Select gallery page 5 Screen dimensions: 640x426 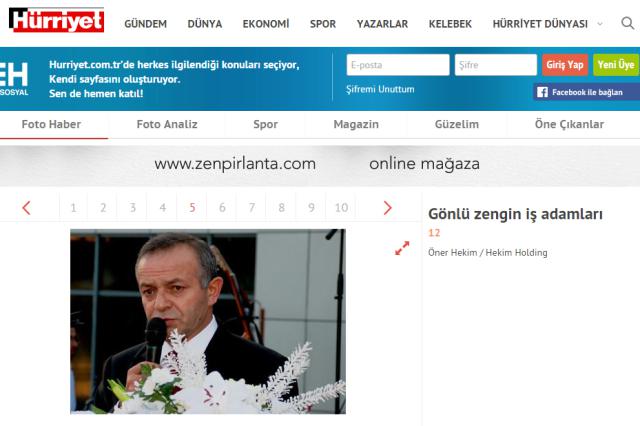(x=192, y=208)
